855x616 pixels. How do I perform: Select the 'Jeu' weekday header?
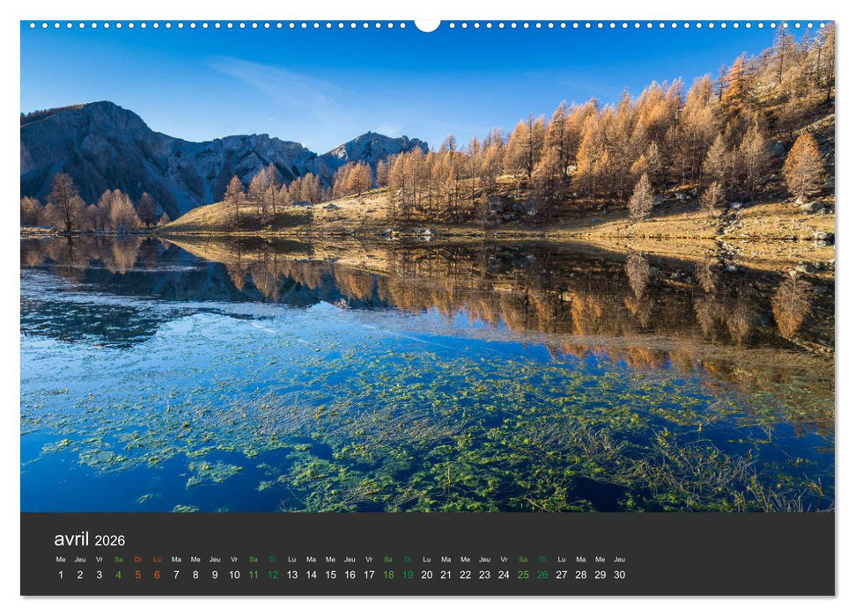pos(78,558)
